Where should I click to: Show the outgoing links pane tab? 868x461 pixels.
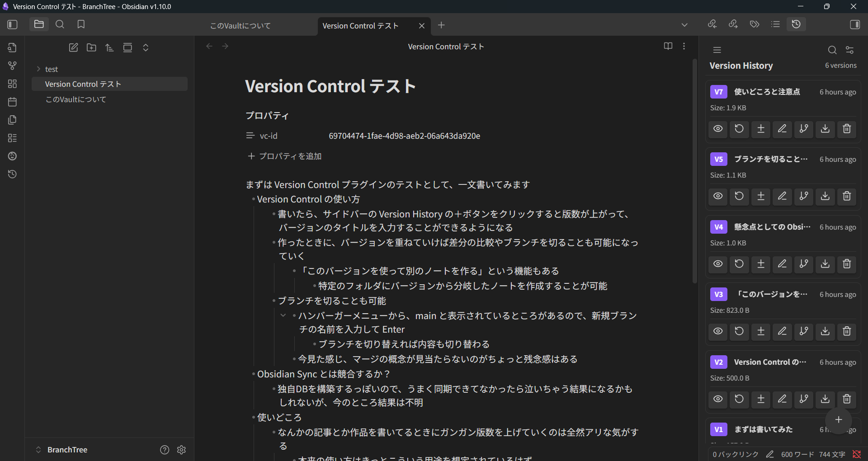point(733,24)
